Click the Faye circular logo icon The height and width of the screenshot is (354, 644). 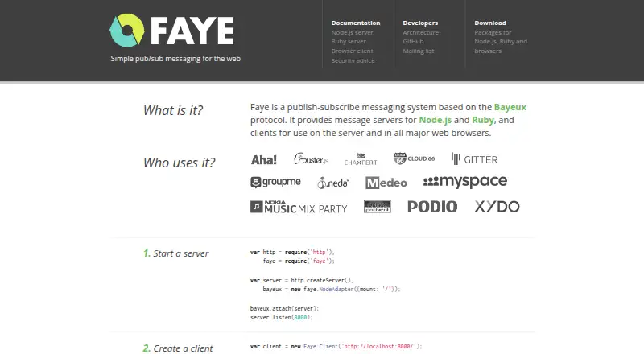(x=127, y=31)
